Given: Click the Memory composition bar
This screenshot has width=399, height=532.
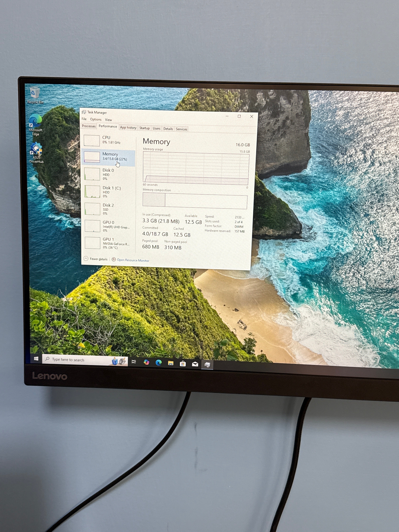Looking at the screenshot, I should 195,201.
